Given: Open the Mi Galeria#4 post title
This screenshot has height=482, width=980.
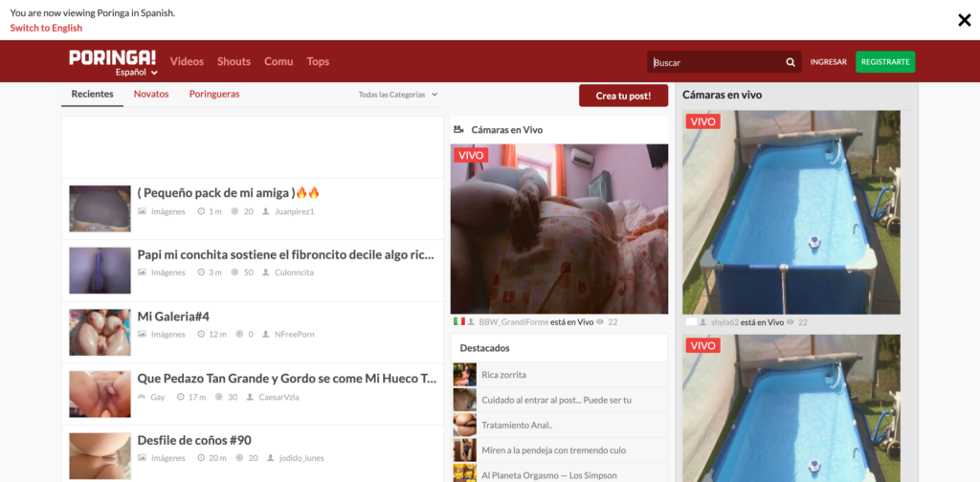Looking at the screenshot, I should click(173, 317).
